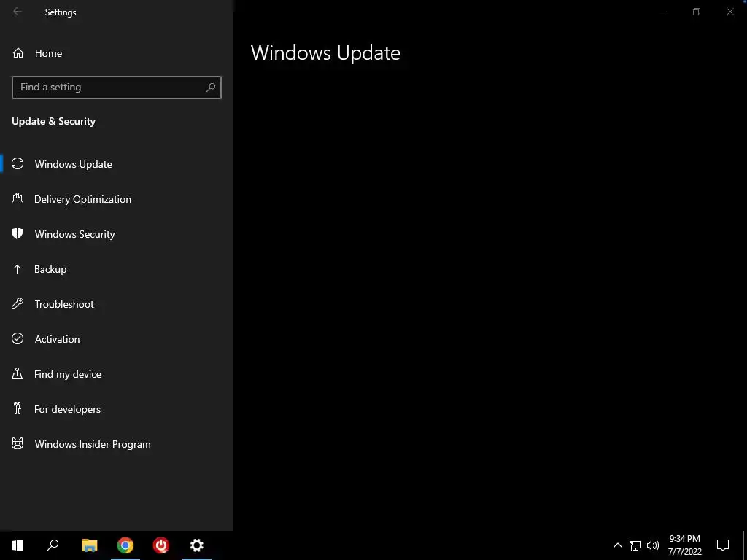Click the Troubleshoot wrench icon

18,303
